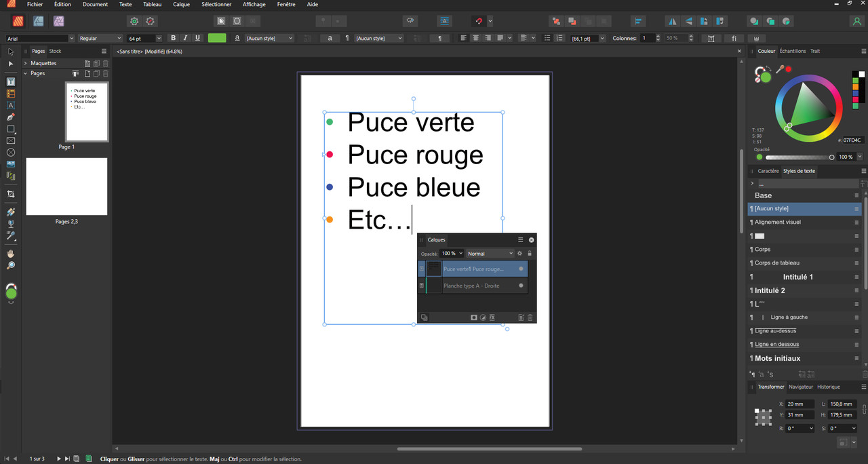Screen dimensions: 868x464
Task: Switch to the Designer persona
Action: (39, 21)
